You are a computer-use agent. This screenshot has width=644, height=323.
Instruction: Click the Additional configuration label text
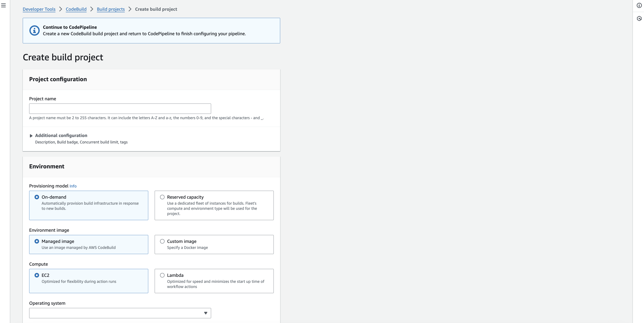pos(61,135)
